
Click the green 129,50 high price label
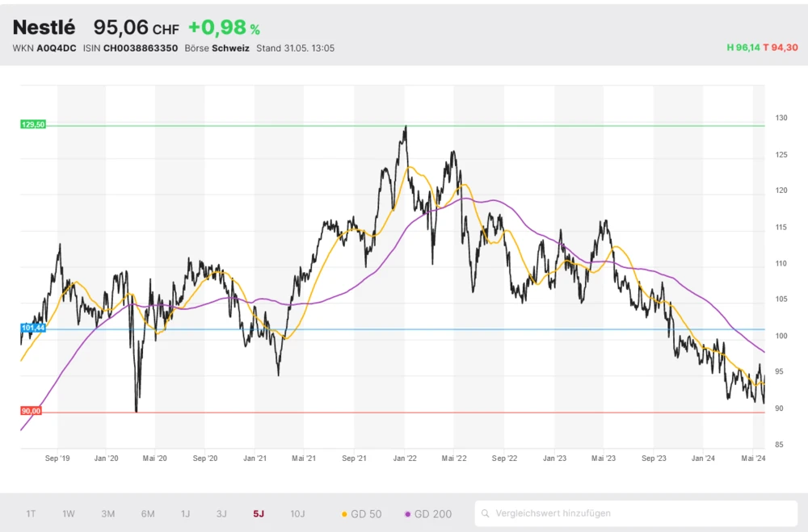[x=33, y=124]
